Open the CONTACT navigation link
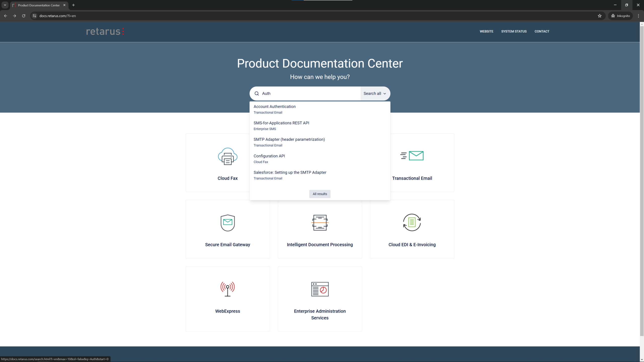The height and width of the screenshot is (362, 644). click(542, 31)
